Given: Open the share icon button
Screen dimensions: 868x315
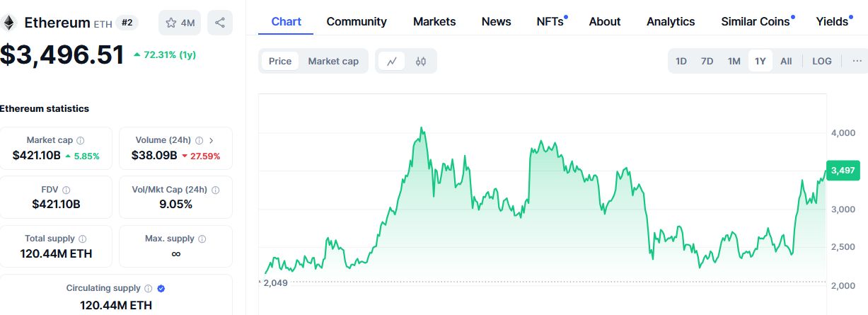Looking at the screenshot, I should point(220,23).
